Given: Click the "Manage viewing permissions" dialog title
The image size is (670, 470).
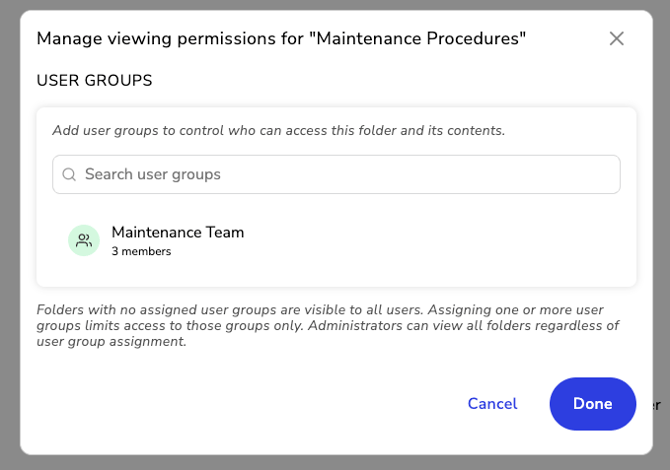Looking at the screenshot, I should click(170, 38).
